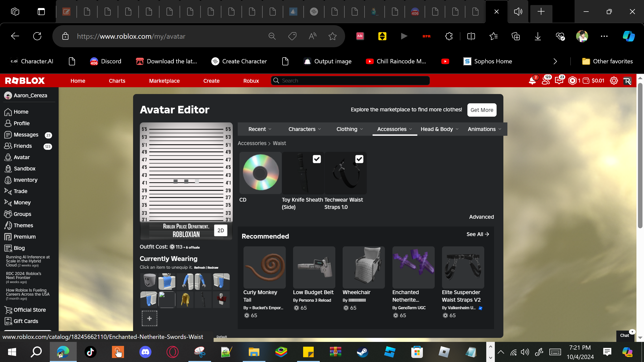Open Gift Cards in the sidebar

point(26,321)
